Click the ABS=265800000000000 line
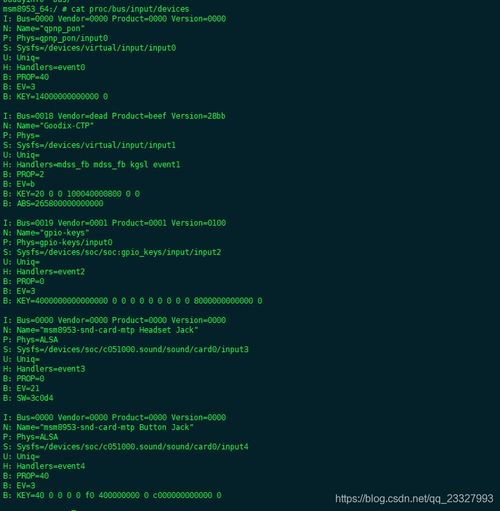Image resolution: width=500 pixels, height=511 pixels. point(53,203)
